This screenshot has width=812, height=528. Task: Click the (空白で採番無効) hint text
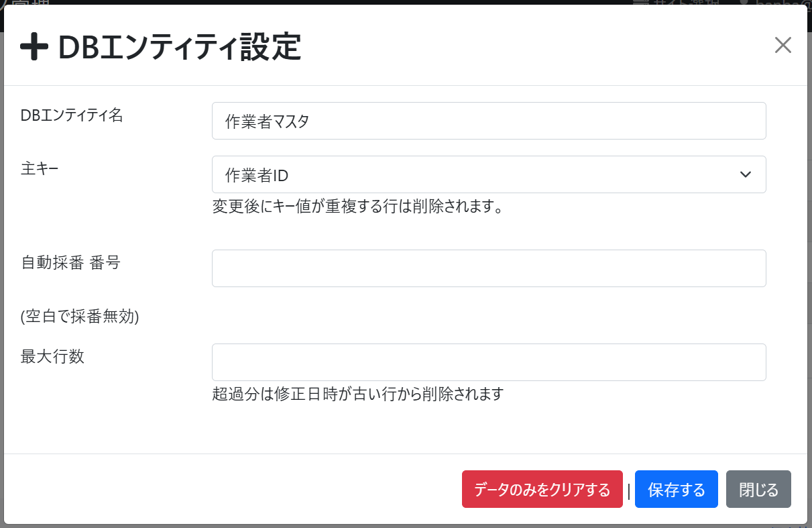(x=80, y=317)
